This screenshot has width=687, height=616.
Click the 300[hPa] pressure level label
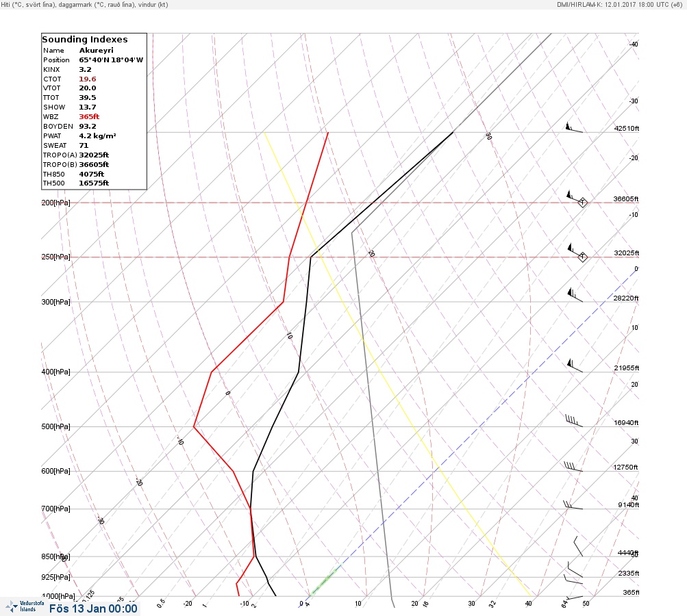(x=55, y=302)
